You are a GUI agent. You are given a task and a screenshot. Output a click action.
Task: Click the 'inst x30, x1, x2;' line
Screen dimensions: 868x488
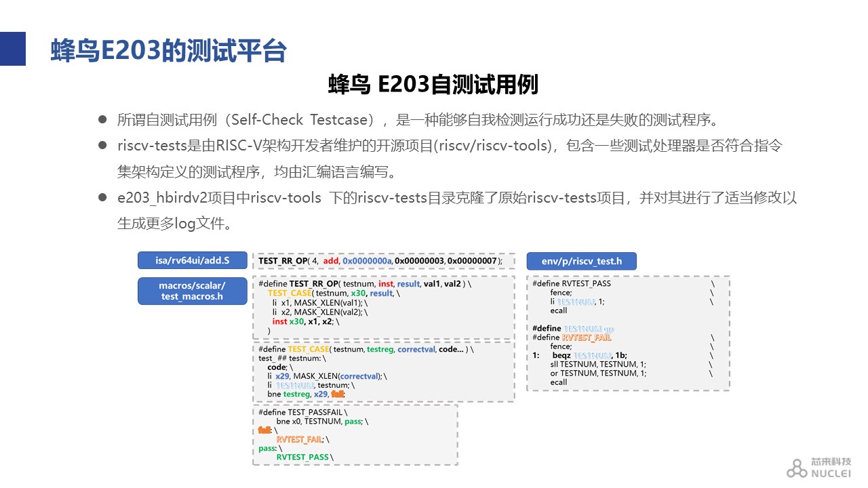pyautogui.click(x=306, y=322)
